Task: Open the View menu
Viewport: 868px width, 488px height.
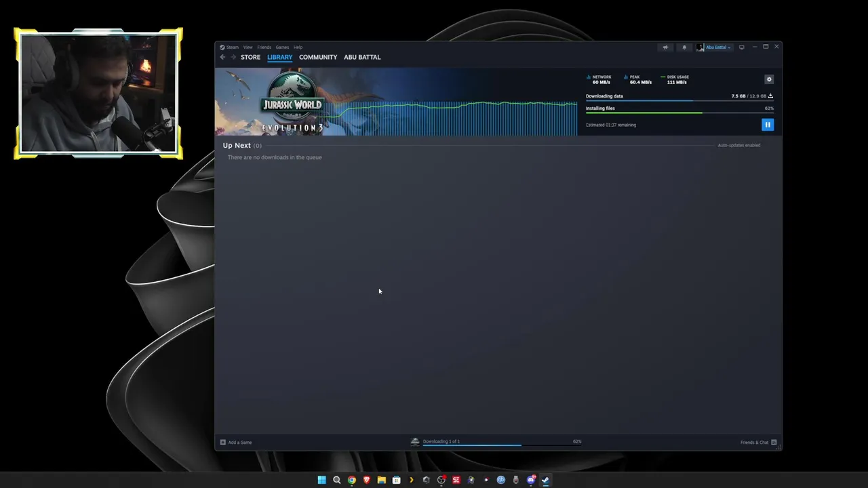Action: pyautogui.click(x=248, y=47)
